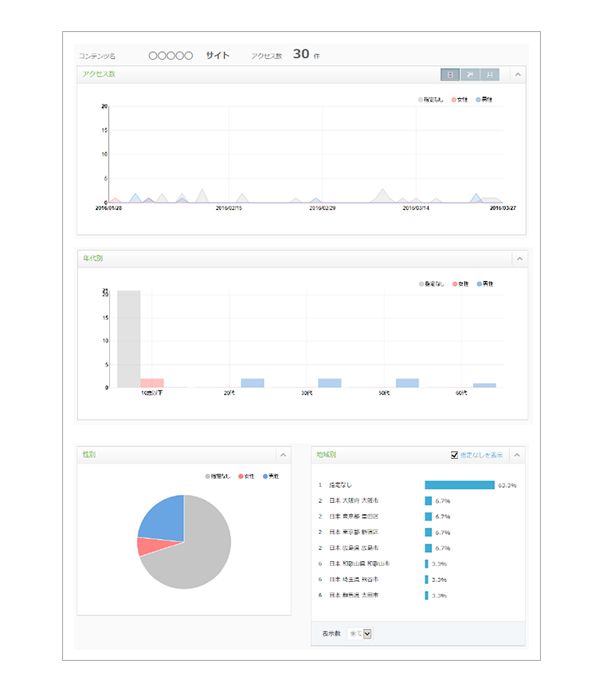Click the blue bar for 20代
Image resolution: width=600 pixels, height=694 pixels.
[x=252, y=383]
